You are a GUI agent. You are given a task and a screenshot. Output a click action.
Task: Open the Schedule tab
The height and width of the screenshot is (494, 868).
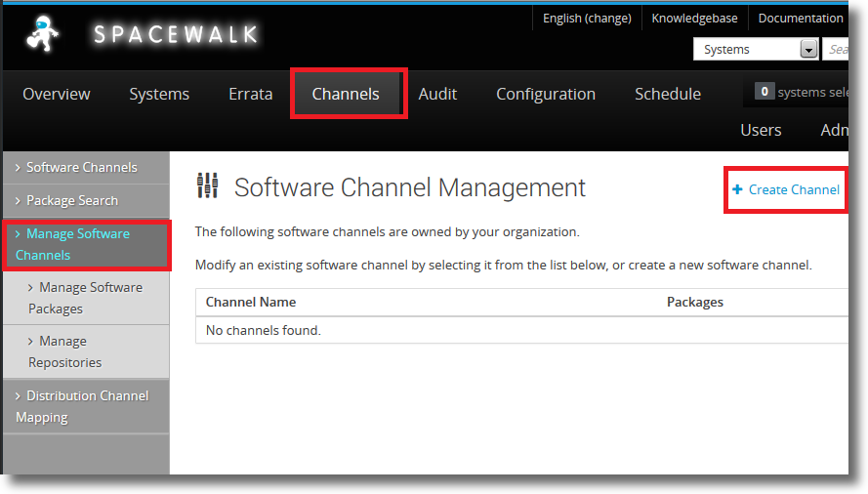[668, 94]
